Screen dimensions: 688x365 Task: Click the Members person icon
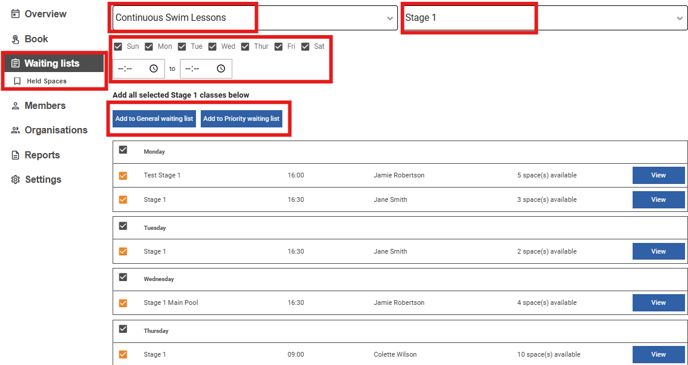pos(15,106)
